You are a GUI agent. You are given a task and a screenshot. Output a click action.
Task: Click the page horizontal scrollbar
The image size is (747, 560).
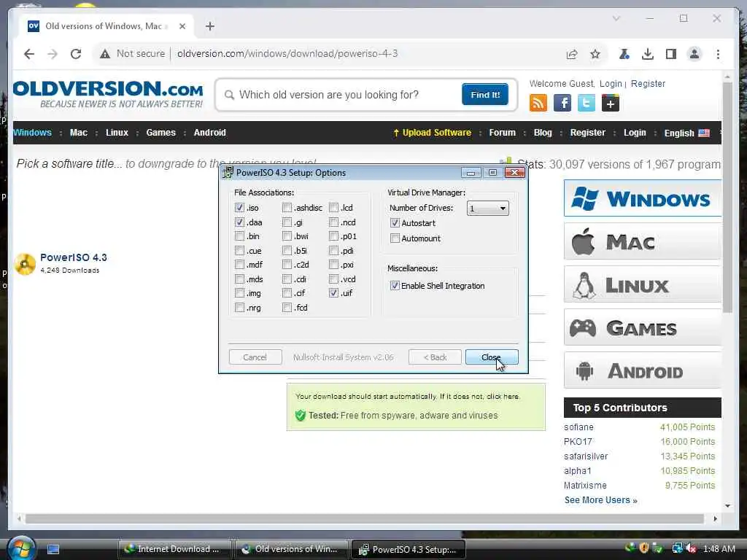pyautogui.click(x=365, y=518)
